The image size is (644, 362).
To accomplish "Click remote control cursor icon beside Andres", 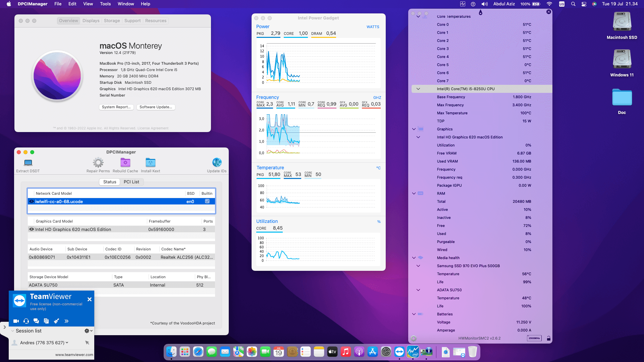I will [x=87, y=343].
